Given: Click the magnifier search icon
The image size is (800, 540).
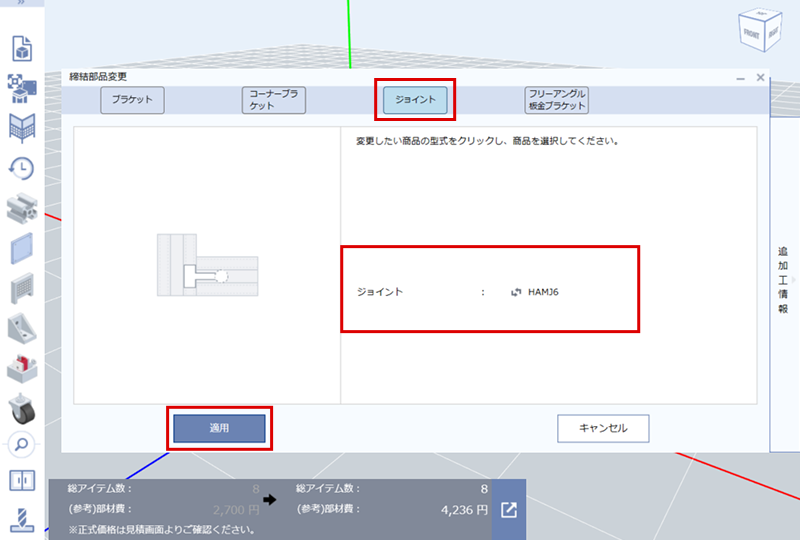Looking at the screenshot, I should (21, 444).
